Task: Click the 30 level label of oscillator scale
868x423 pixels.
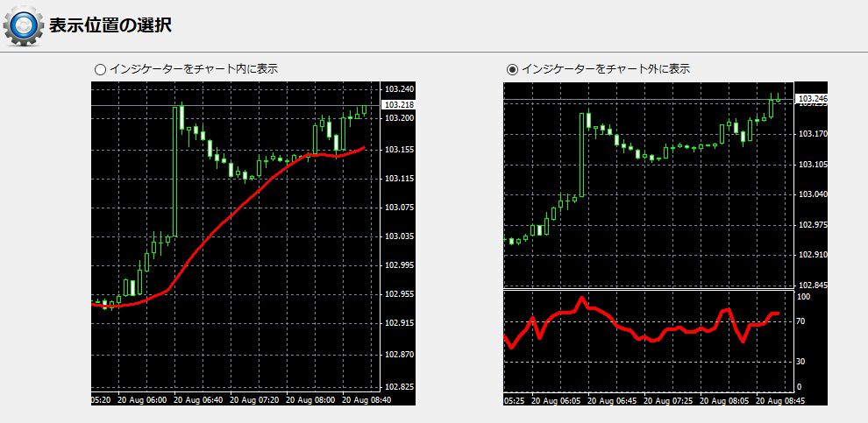Action: (800, 361)
